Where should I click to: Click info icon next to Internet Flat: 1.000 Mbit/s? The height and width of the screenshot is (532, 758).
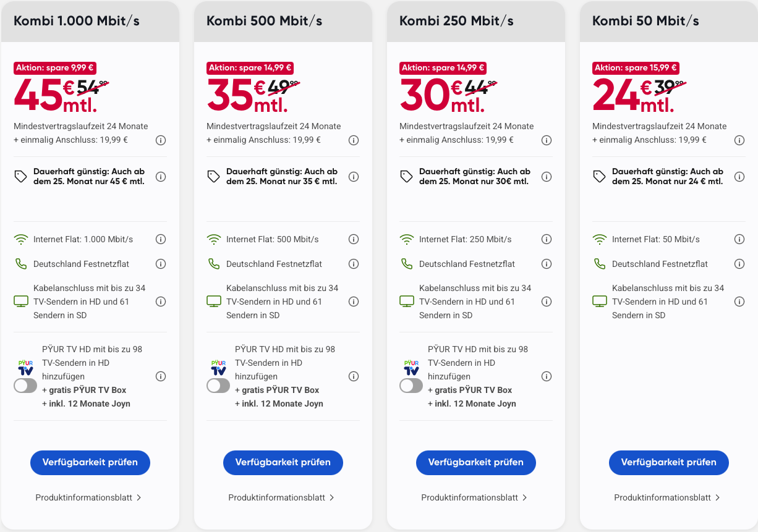pyautogui.click(x=161, y=239)
